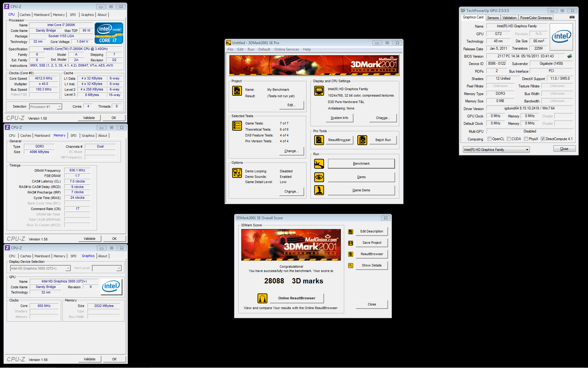Switch to Mainboard tab in top CPU-Z window

click(42, 15)
